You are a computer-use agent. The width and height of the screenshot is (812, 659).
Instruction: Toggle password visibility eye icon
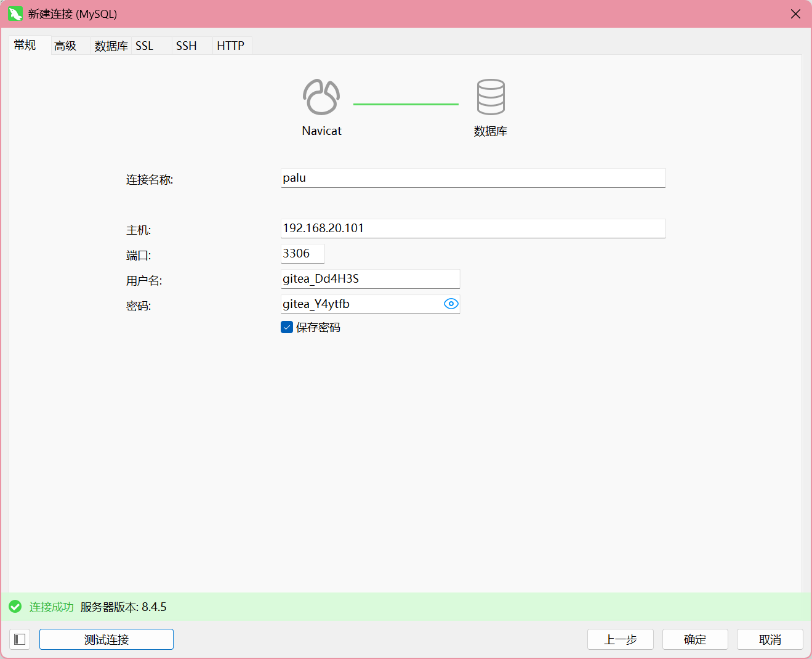pos(451,304)
